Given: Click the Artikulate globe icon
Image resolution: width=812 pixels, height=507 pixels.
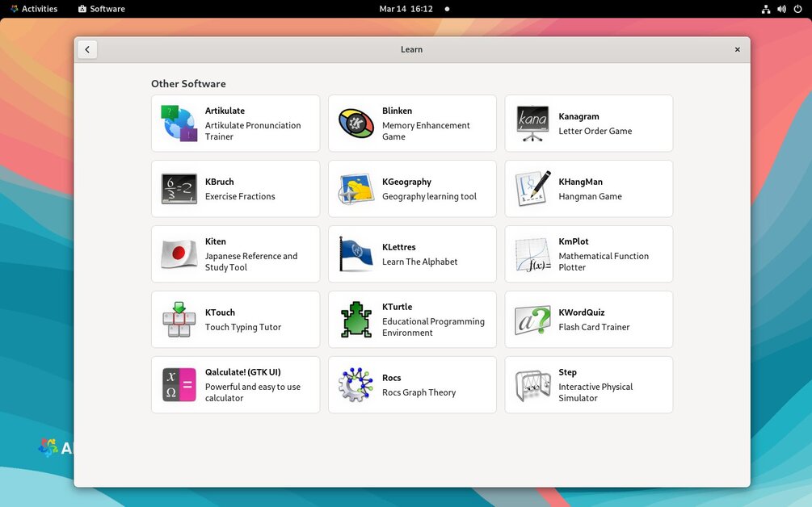Looking at the screenshot, I should coord(179,124).
